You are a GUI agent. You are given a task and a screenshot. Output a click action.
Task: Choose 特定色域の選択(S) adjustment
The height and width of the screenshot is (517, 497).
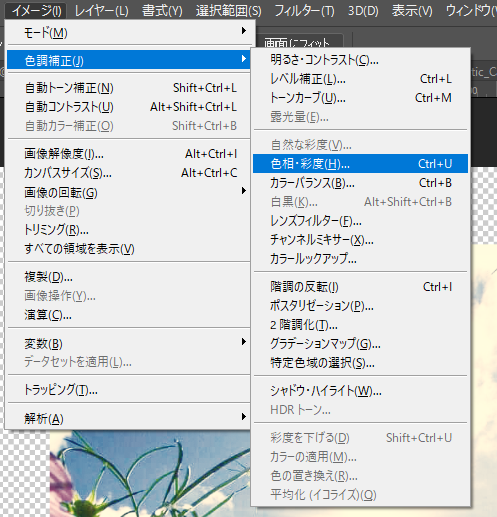click(x=360, y=363)
